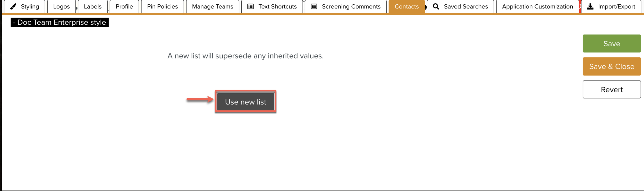Go to the Profile tab

(x=124, y=6)
